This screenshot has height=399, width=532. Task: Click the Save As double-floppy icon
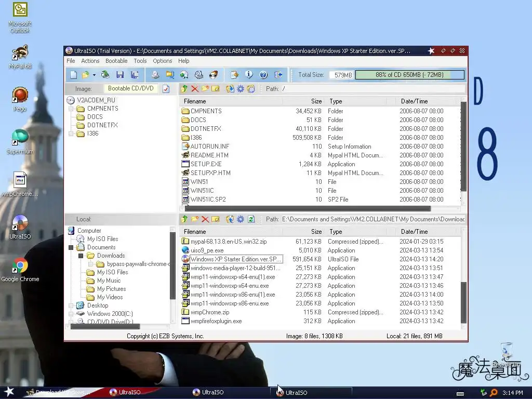point(135,75)
